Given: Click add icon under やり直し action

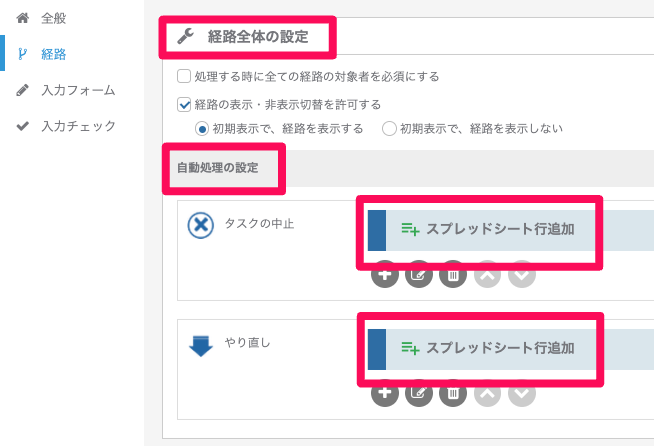Looking at the screenshot, I should click(x=385, y=393).
